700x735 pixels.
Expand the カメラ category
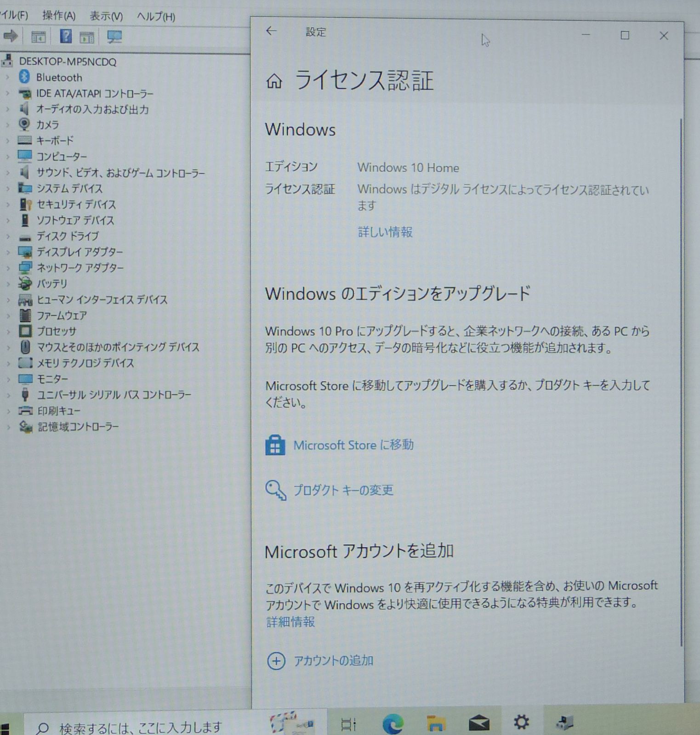point(7,125)
